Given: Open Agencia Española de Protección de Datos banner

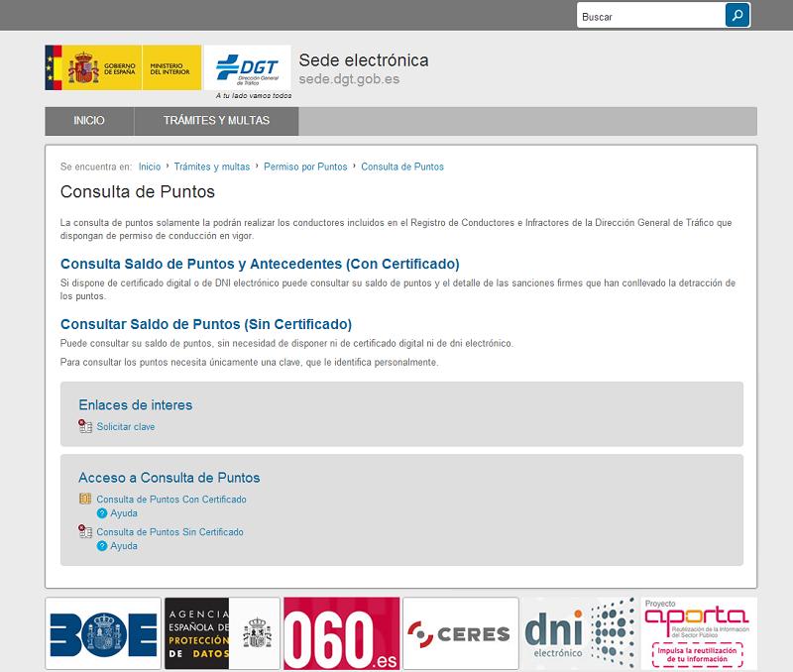Looking at the screenshot, I should click(x=222, y=633).
